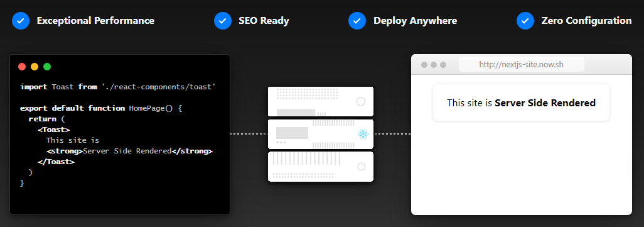
Task: Click the yellow dot in the code window
Action: click(x=35, y=67)
